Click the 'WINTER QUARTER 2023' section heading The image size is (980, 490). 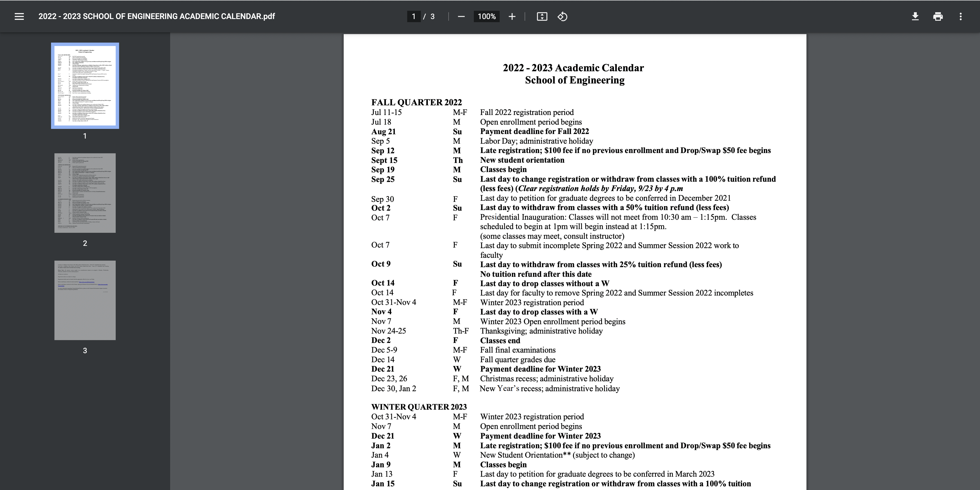[x=419, y=407]
